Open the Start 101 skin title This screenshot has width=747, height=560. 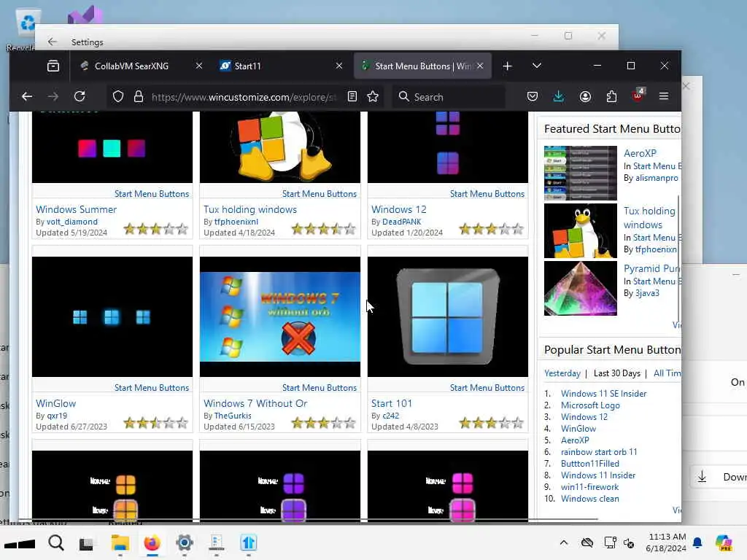(x=392, y=403)
